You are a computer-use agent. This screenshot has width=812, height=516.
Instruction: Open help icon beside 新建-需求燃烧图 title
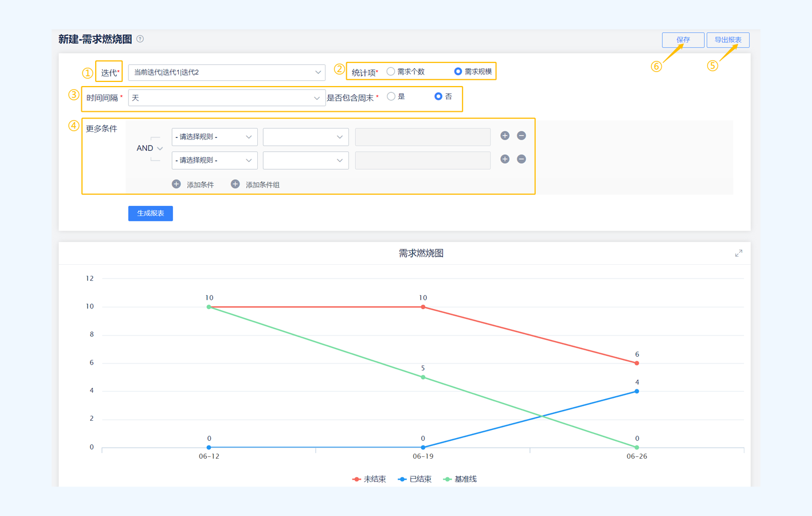click(x=140, y=39)
